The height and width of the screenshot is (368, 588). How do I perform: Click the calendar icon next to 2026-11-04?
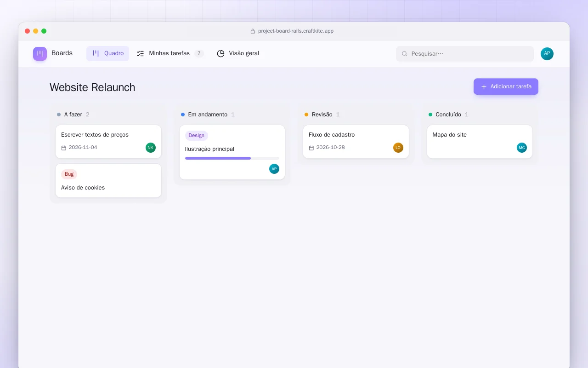coord(64,148)
